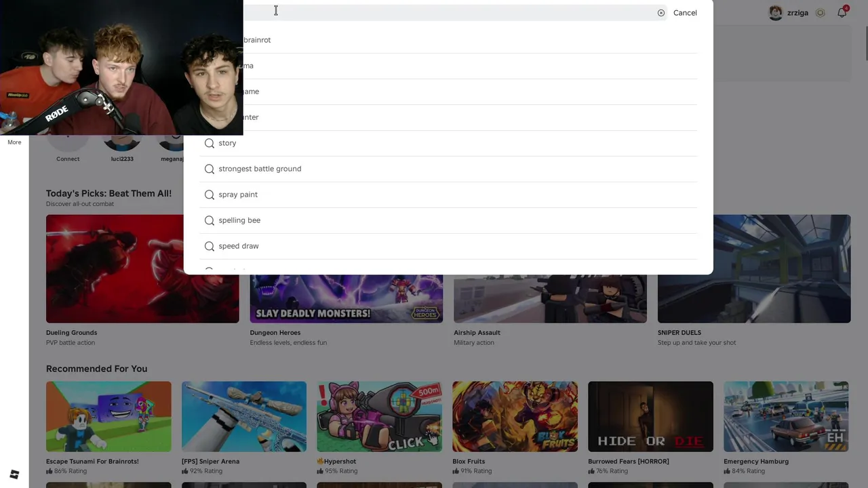Click the magnifier icon beside 'speed draw'
The image size is (868, 488).
(210, 246)
